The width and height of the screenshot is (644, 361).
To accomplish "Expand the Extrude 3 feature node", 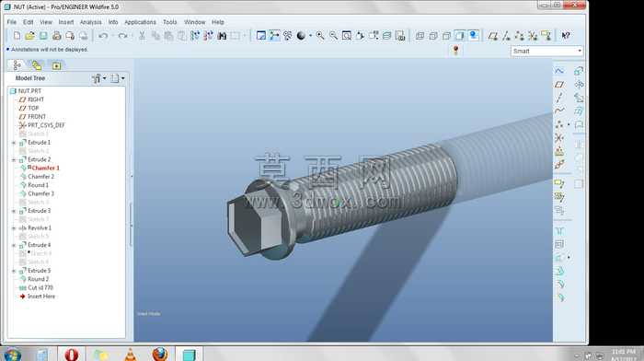I will (x=14, y=211).
